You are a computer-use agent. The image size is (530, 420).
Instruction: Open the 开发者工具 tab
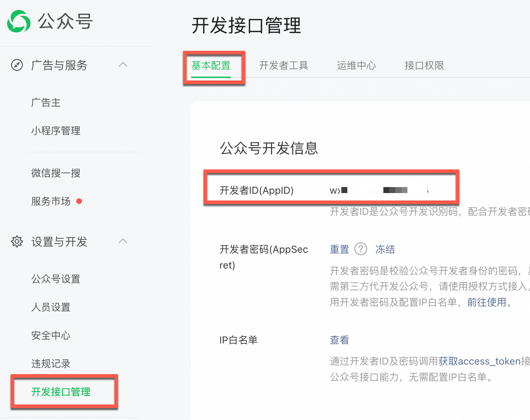283,66
